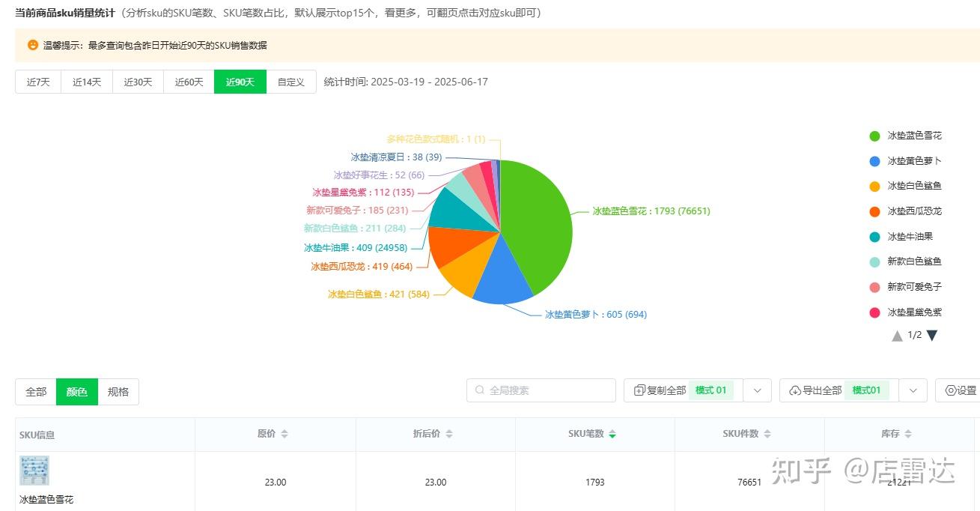This screenshot has width=980, height=511.
Task: Switch to the 规格 filter tab
Action: point(119,391)
